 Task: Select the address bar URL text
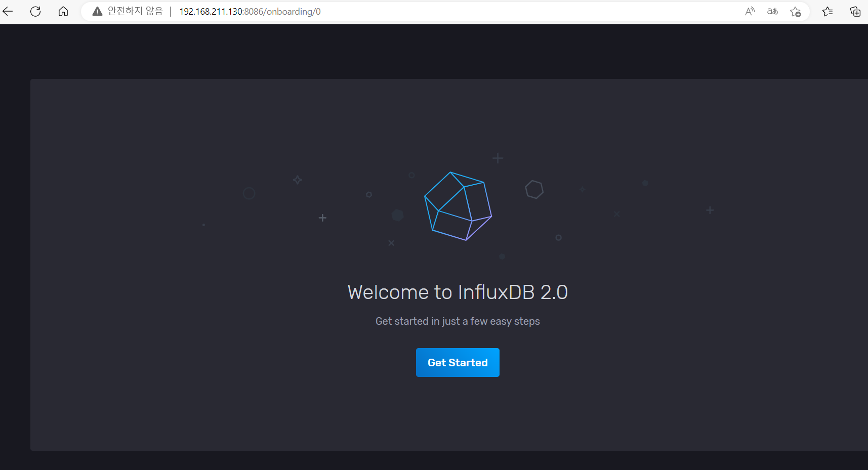(250, 12)
